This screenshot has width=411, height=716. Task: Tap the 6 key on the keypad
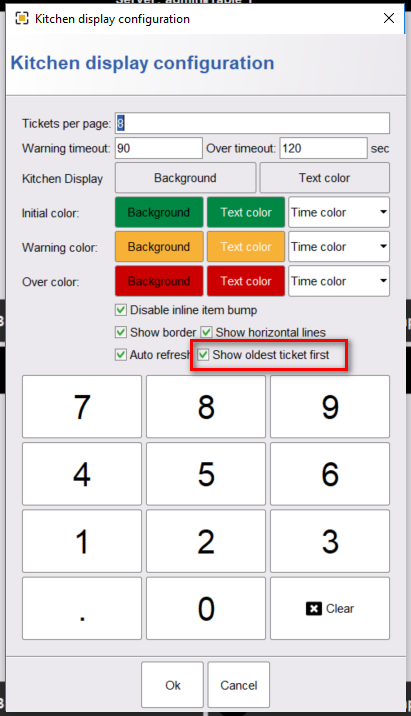[x=330, y=474]
